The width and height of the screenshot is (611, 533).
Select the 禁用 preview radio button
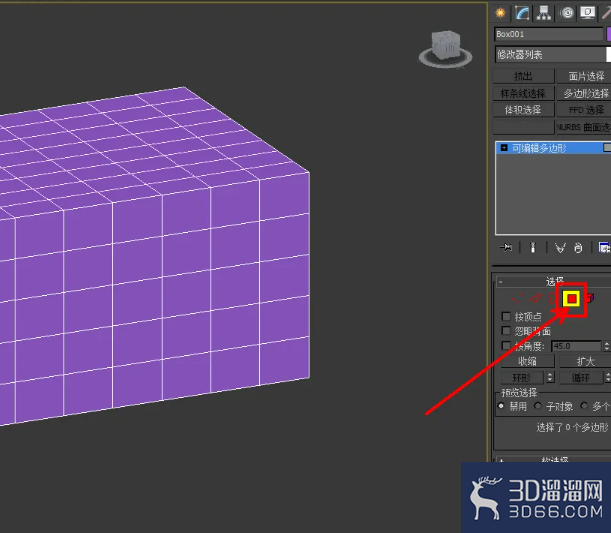point(501,406)
